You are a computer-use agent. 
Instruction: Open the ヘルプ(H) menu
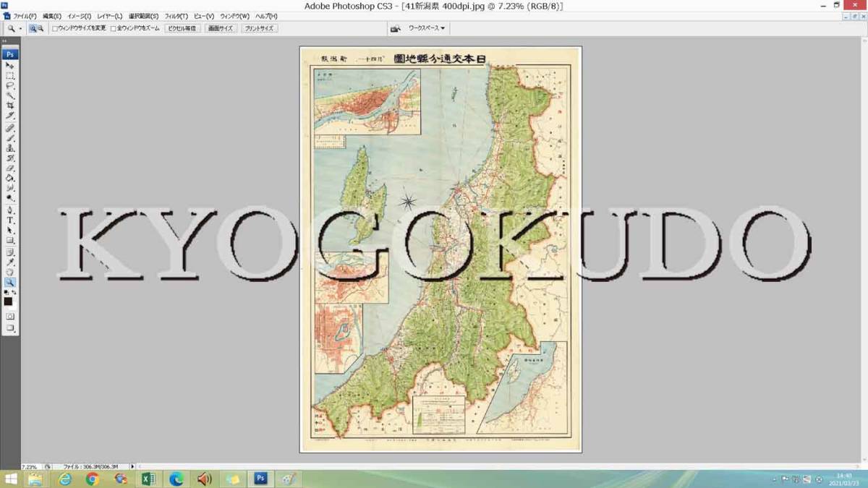pos(266,16)
